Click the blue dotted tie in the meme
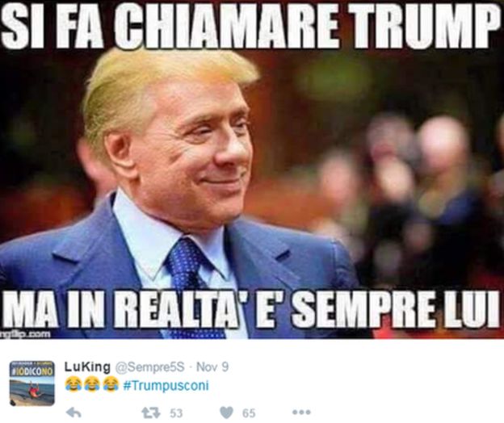The image size is (504, 423). tap(188, 266)
